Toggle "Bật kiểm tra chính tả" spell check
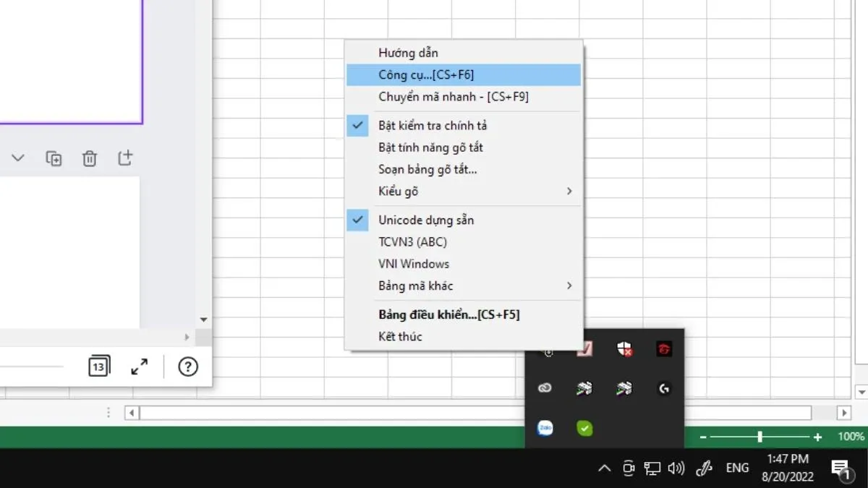Viewport: 868px width, 488px height. click(432, 126)
